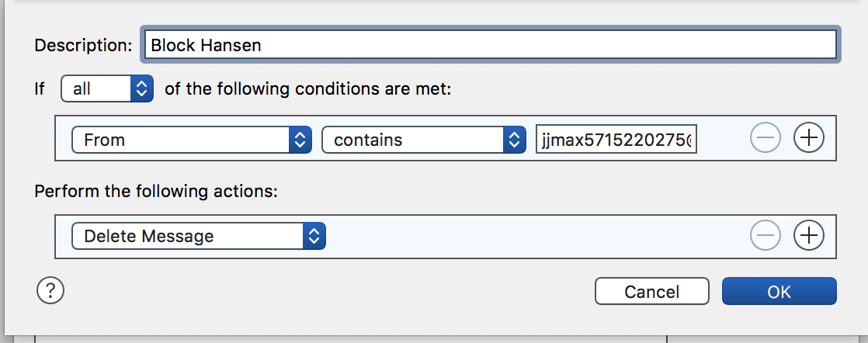Open the 'all' conditions match dropdown
868x343 pixels.
(107, 89)
